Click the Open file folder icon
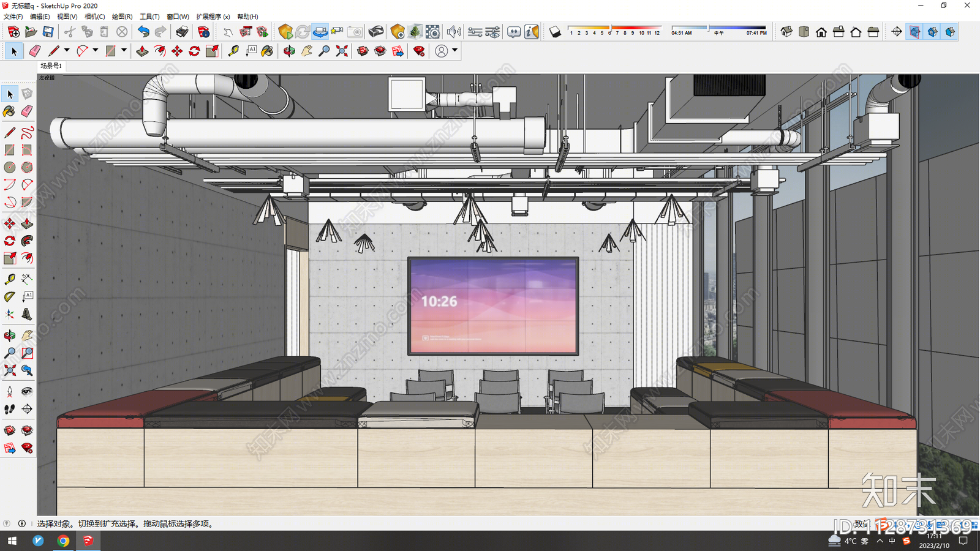Viewport: 980px width, 551px height. (31, 32)
